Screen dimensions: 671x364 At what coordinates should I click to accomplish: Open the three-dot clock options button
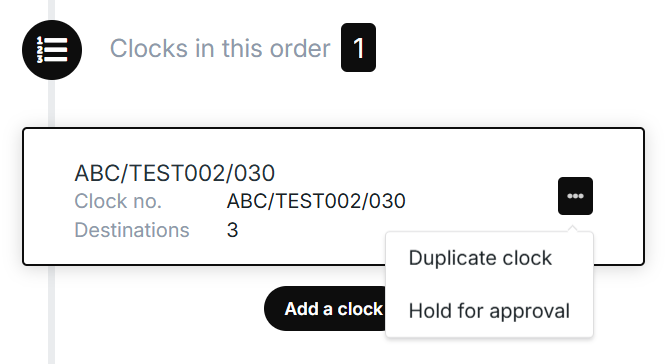575,196
